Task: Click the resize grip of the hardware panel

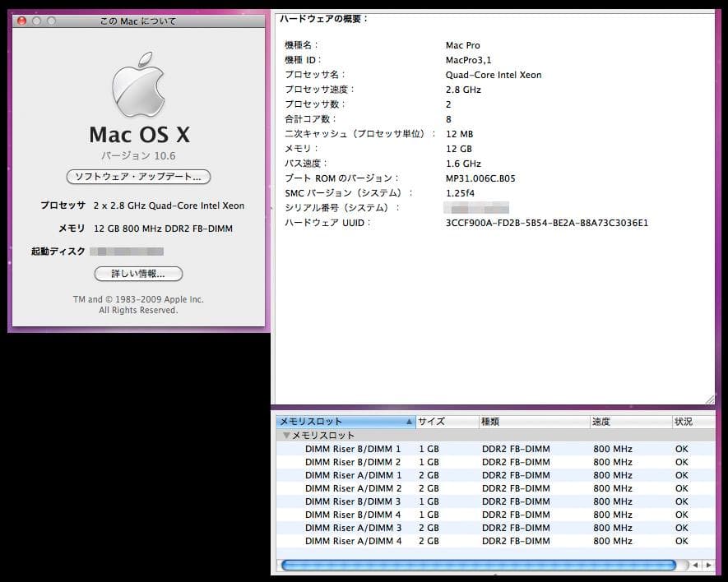Action: pos(709,400)
